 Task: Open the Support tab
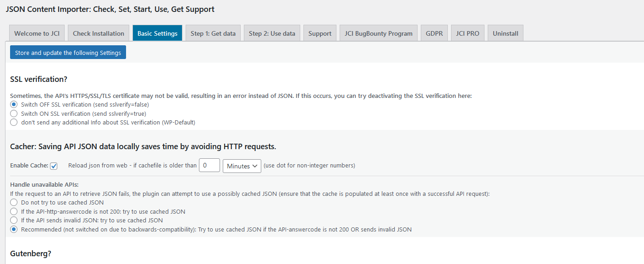click(320, 33)
